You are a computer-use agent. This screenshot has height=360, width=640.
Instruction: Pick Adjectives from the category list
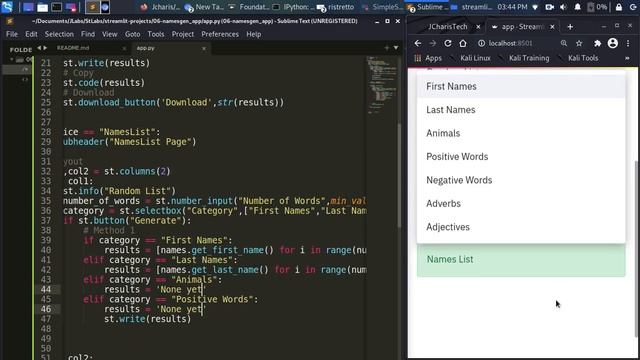click(521, 227)
